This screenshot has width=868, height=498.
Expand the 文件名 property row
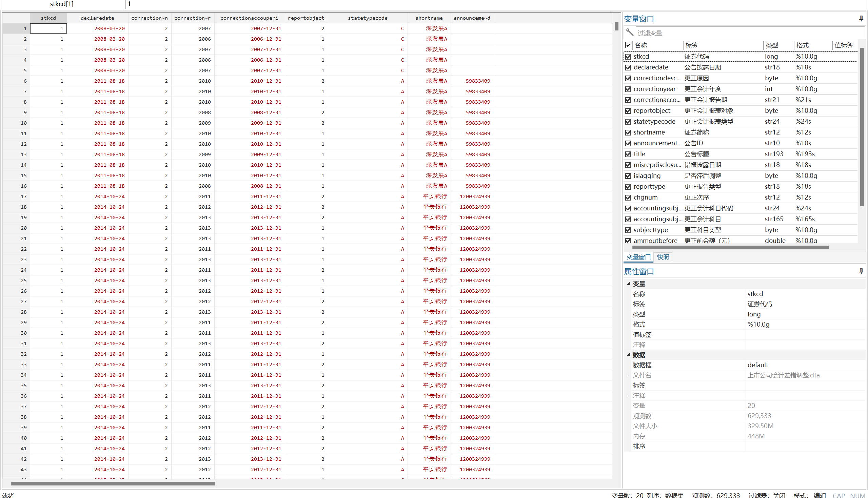click(628, 375)
